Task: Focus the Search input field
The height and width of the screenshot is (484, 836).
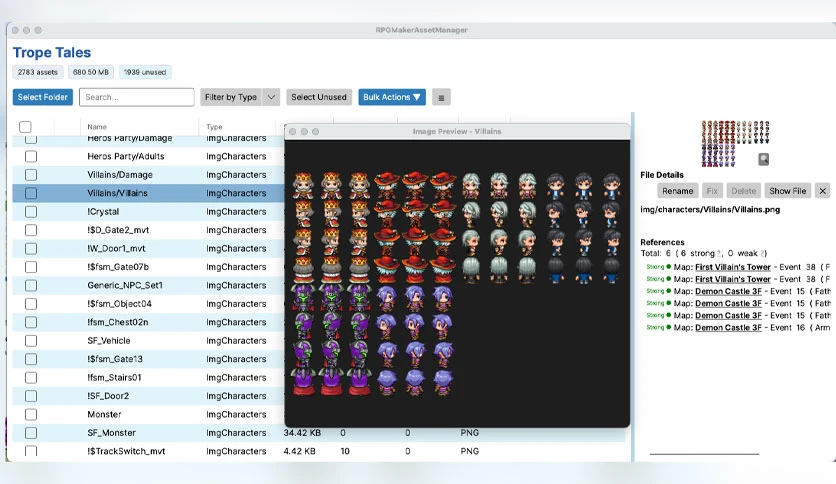Action: point(136,97)
